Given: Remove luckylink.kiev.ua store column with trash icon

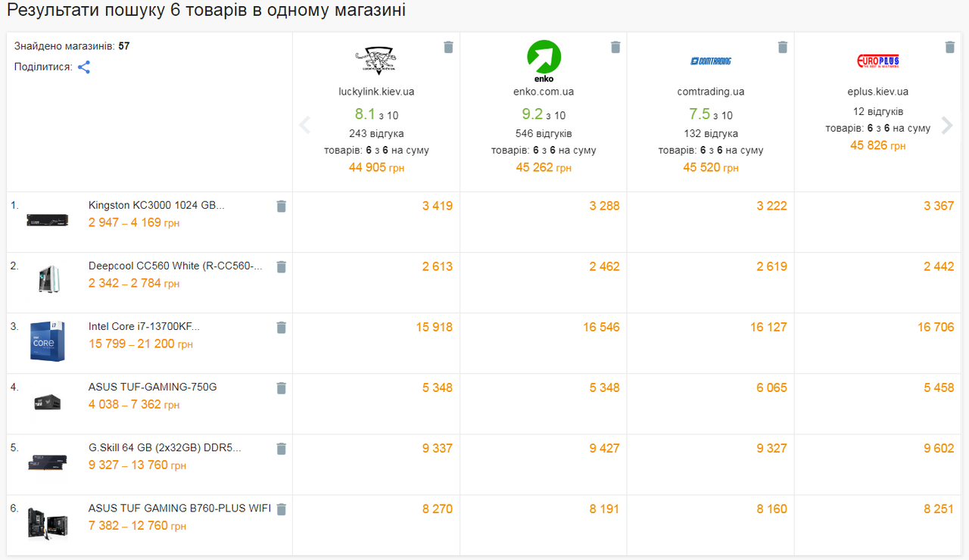Looking at the screenshot, I should click(x=448, y=48).
